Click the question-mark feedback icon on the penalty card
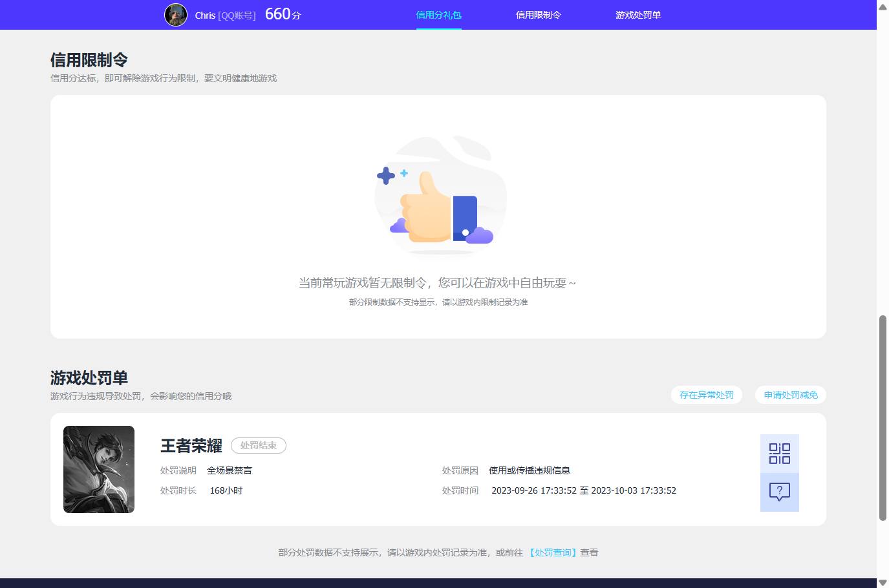The height and width of the screenshot is (588, 889). (x=780, y=492)
